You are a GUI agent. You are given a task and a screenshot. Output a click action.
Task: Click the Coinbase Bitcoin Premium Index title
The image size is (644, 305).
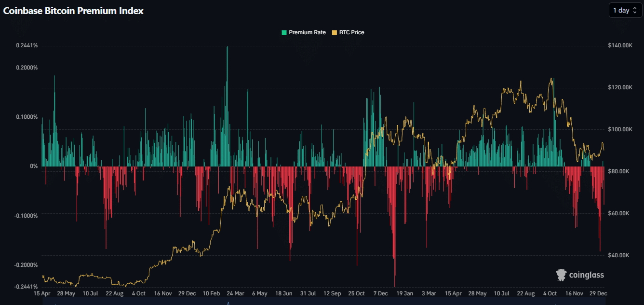click(x=73, y=10)
